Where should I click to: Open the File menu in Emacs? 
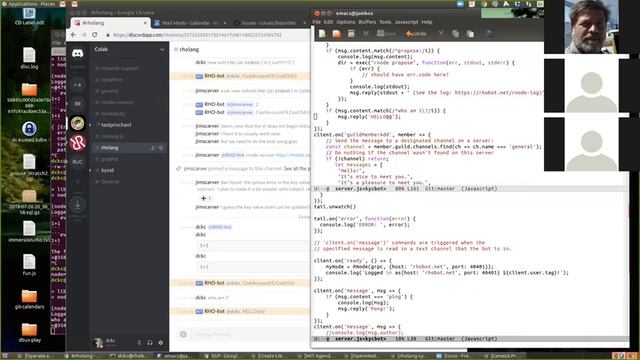click(x=317, y=22)
